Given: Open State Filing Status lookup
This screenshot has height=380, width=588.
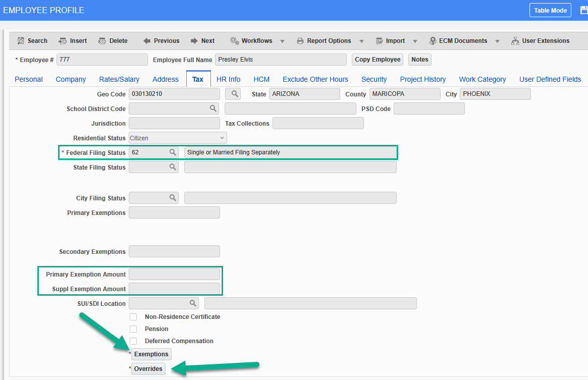Looking at the screenshot, I should click(x=173, y=167).
